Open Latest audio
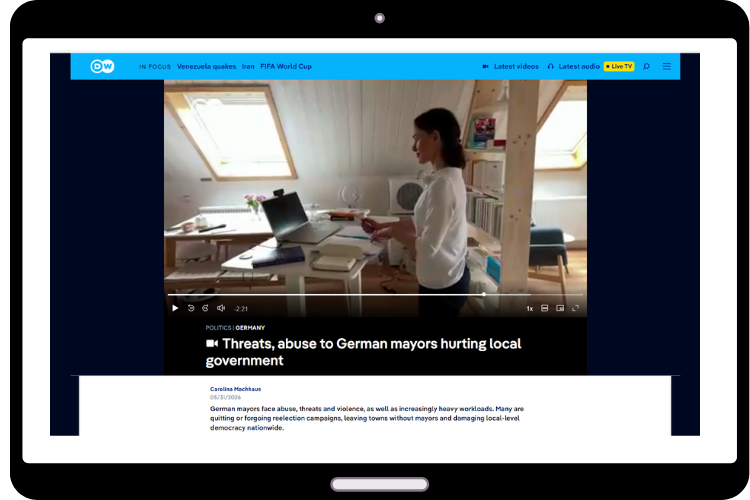The width and height of the screenshot is (750, 500). (574, 67)
